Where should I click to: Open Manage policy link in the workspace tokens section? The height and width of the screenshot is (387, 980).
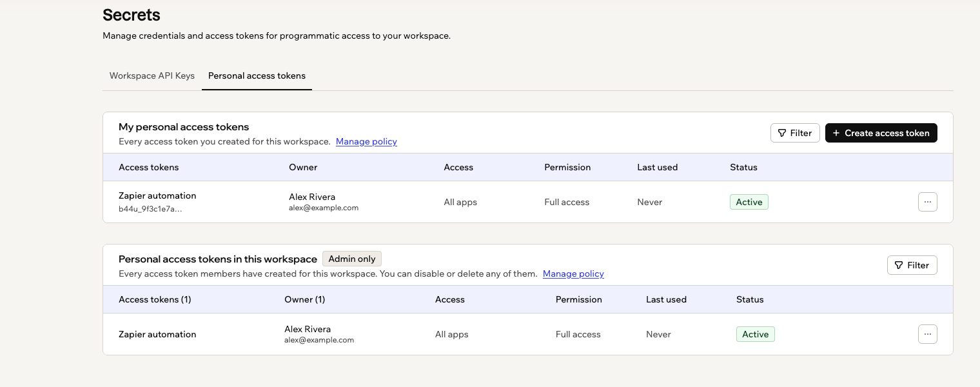tap(573, 273)
